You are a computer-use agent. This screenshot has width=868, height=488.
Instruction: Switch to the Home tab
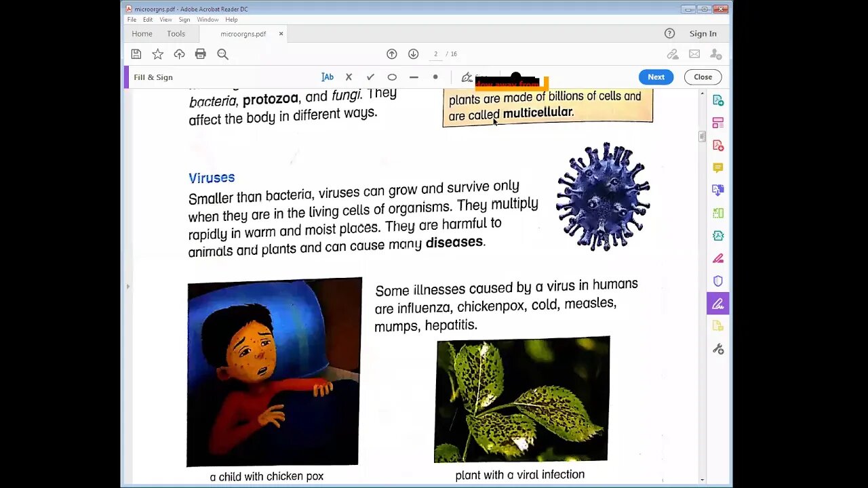point(142,34)
